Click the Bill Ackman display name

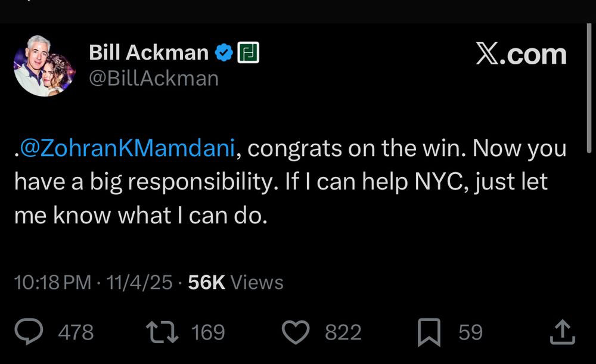148,53
